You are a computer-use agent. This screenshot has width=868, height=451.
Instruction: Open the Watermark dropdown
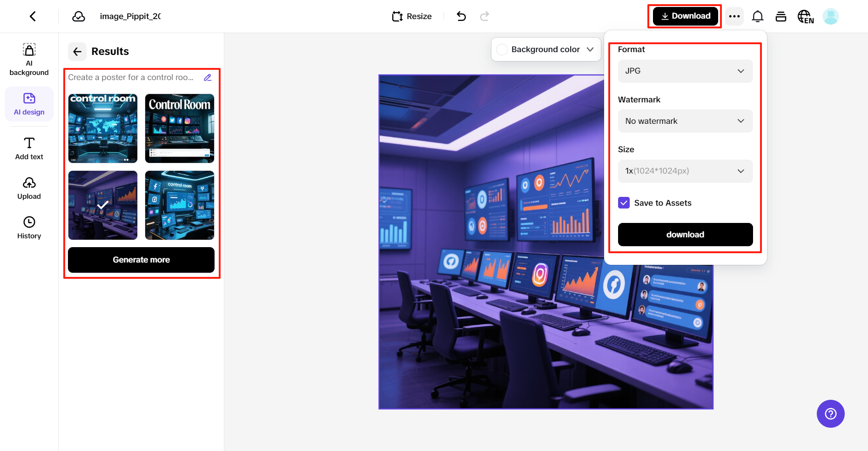[685, 121]
